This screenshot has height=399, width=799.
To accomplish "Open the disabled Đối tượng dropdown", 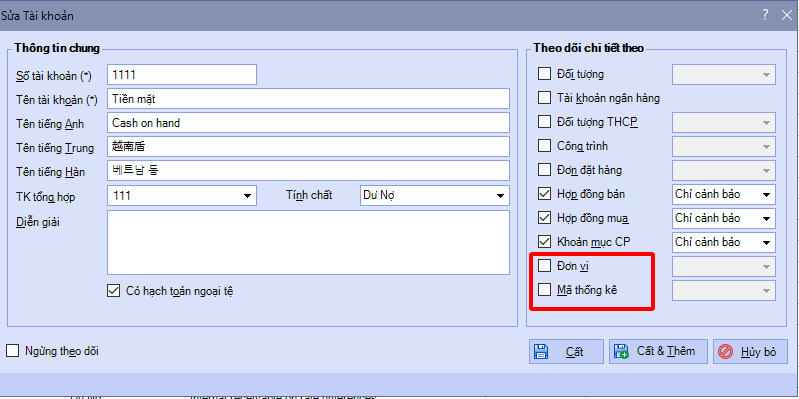I will (x=724, y=74).
